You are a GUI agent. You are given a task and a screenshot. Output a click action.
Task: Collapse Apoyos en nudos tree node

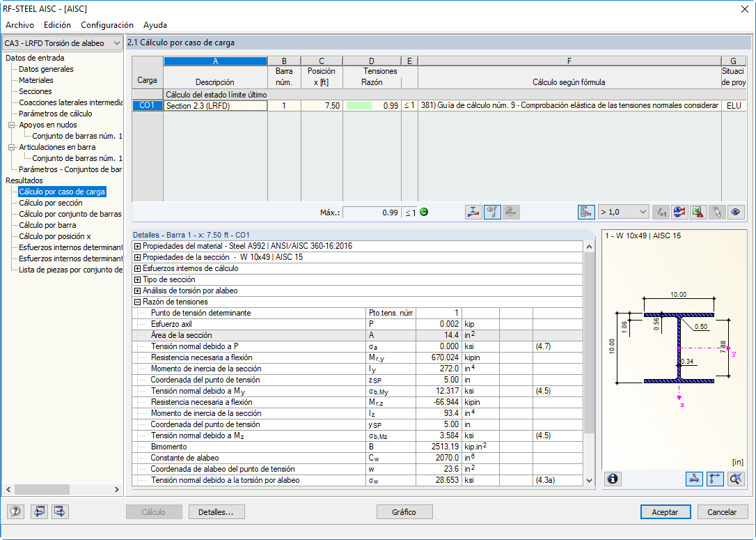[12, 125]
